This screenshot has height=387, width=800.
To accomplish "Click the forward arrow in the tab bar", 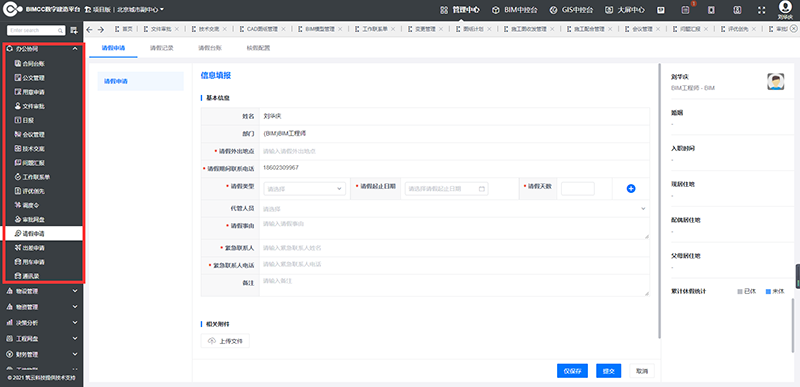I will tap(101, 30).
